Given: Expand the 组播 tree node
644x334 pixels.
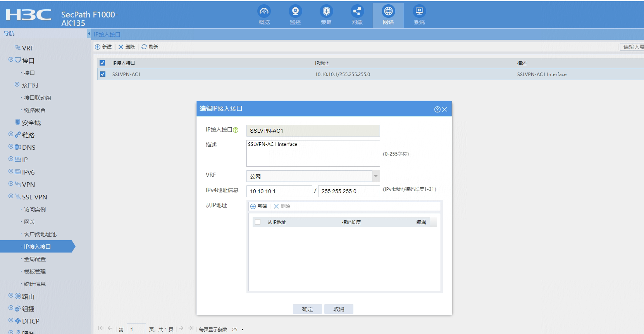Looking at the screenshot, I should 11,308.
